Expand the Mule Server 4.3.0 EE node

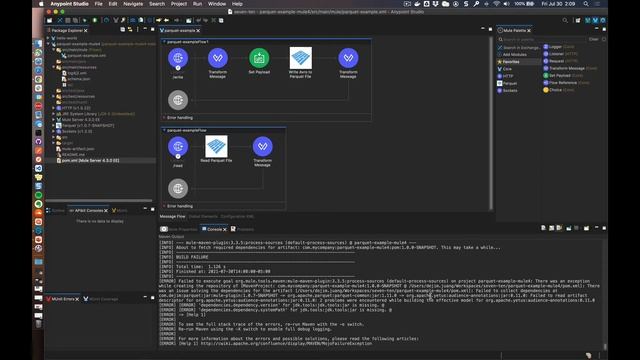click(53, 120)
